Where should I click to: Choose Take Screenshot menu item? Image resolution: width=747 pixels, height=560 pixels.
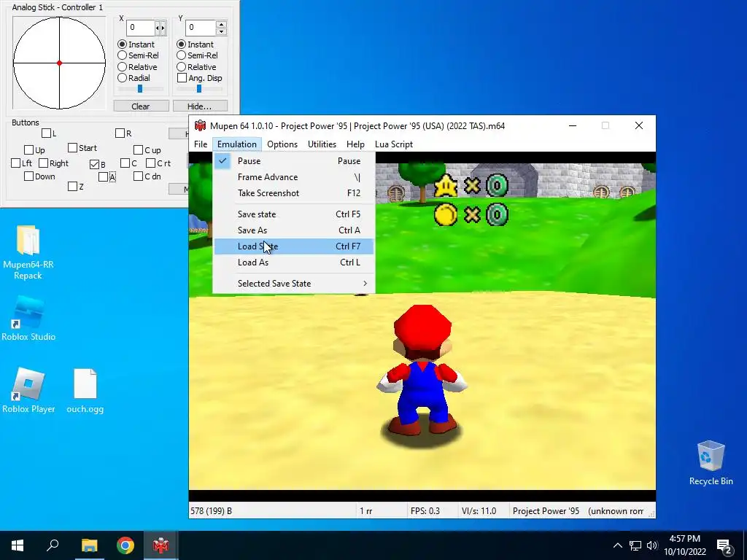point(294,193)
